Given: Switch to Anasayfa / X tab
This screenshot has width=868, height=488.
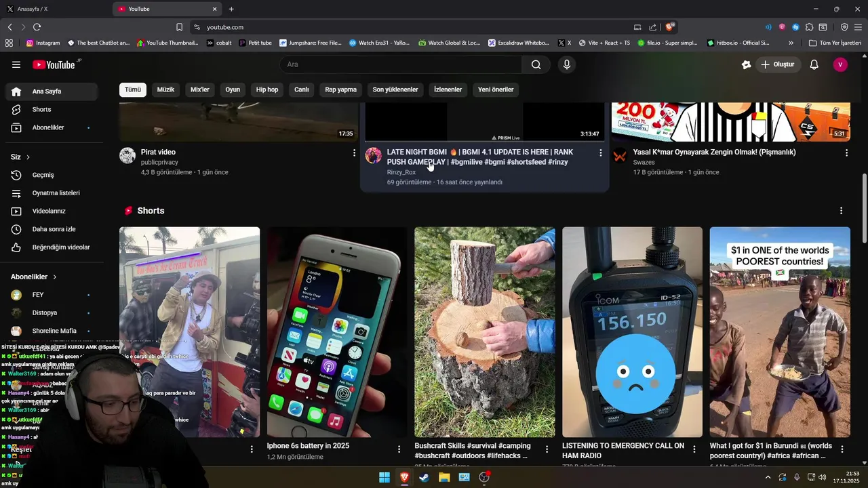Looking at the screenshot, I should tap(54, 9).
